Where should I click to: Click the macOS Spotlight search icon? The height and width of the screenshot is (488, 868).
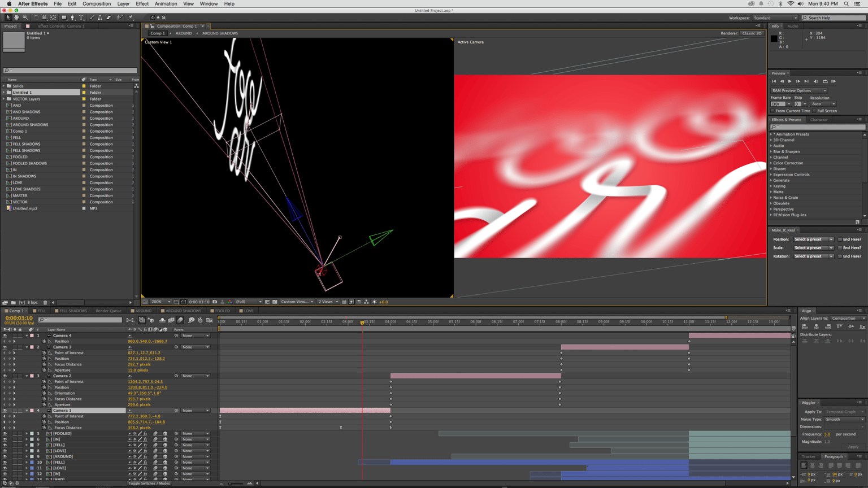[x=846, y=4]
